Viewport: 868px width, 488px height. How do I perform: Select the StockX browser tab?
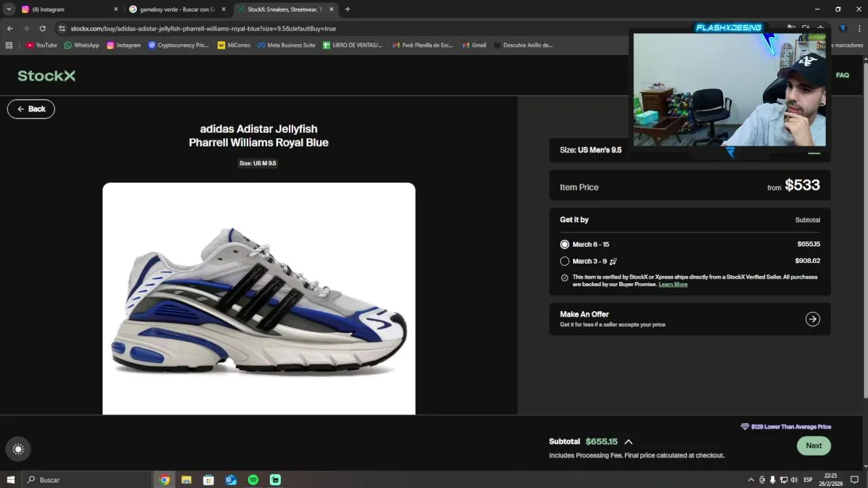pyautogui.click(x=285, y=9)
